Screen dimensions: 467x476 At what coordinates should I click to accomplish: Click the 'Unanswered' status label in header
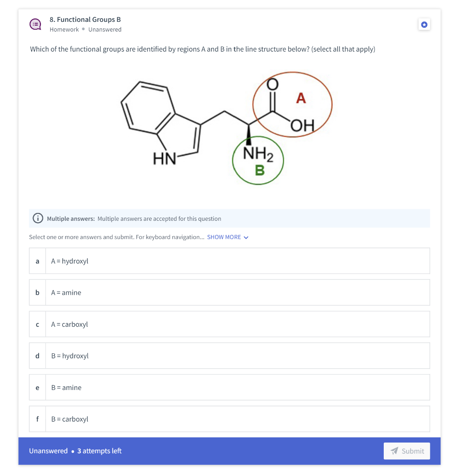pyautogui.click(x=105, y=29)
